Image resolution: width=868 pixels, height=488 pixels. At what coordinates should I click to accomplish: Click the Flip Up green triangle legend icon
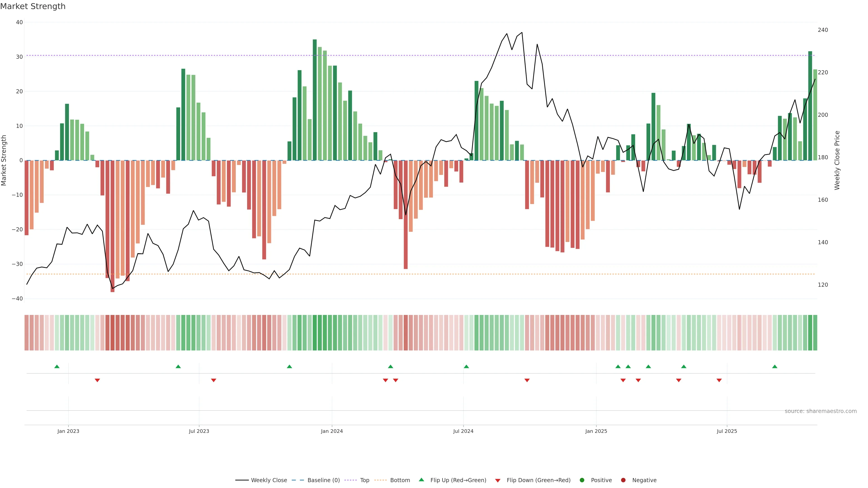(421, 480)
